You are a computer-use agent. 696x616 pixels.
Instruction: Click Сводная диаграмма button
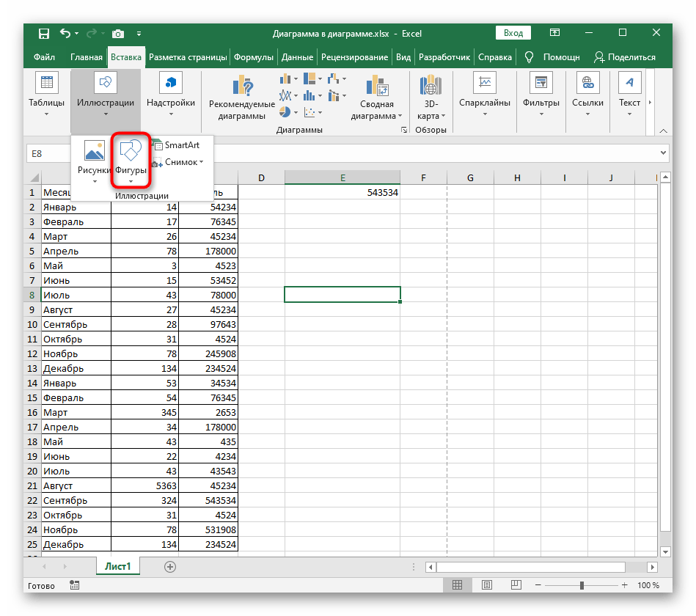point(376,98)
